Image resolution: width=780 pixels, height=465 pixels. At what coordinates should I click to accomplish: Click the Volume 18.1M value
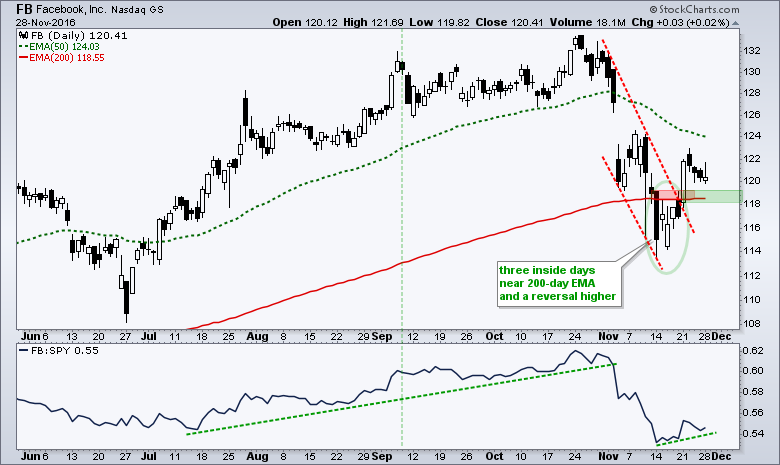[x=588, y=22]
